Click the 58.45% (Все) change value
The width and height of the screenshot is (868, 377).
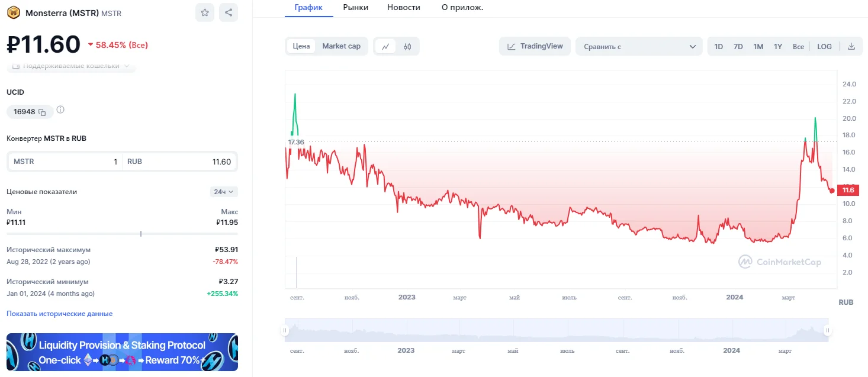[118, 45]
